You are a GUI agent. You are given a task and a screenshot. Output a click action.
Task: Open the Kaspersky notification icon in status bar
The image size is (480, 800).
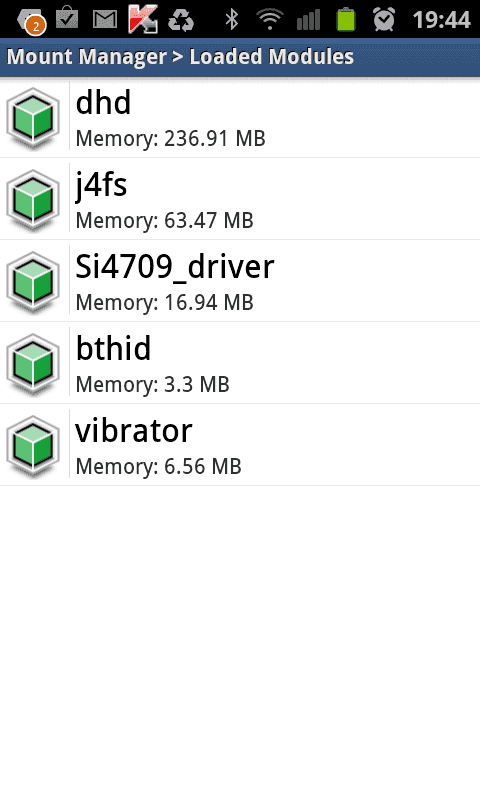pyautogui.click(x=142, y=19)
